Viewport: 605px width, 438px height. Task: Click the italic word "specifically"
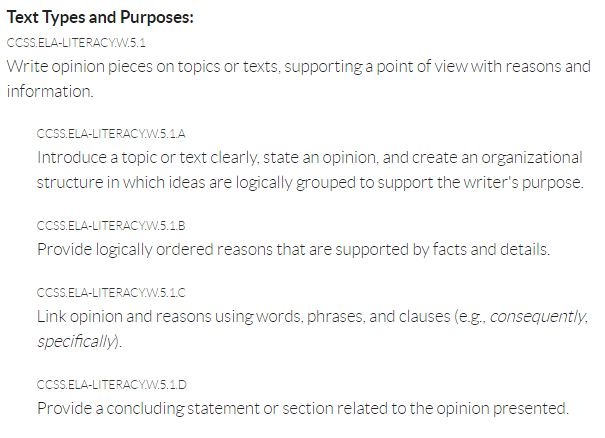[75, 341]
